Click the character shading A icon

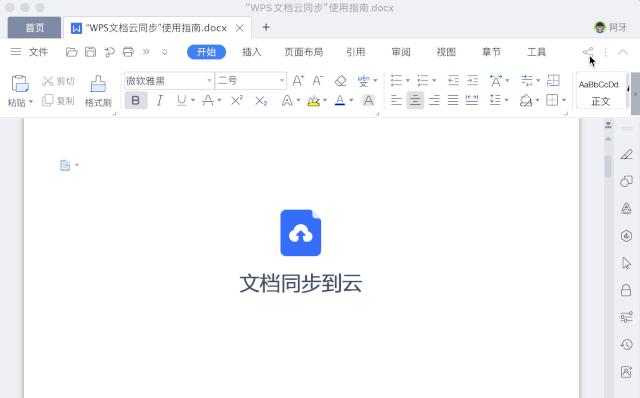369,100
